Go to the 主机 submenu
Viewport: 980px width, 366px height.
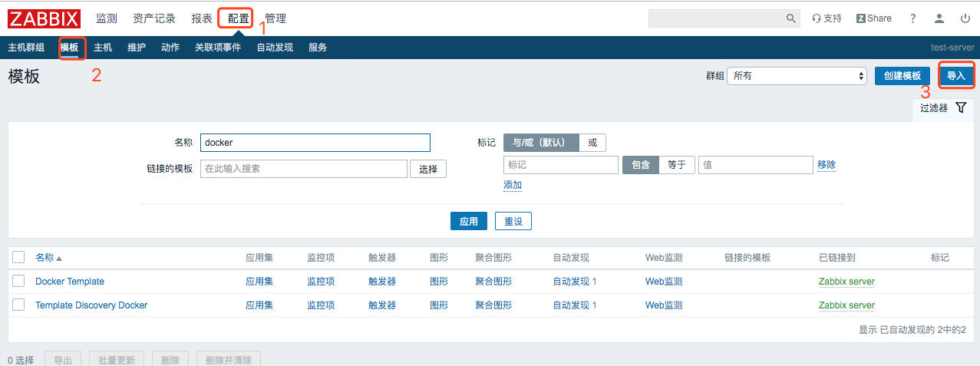pyautogui.click(x=103, y=48)
